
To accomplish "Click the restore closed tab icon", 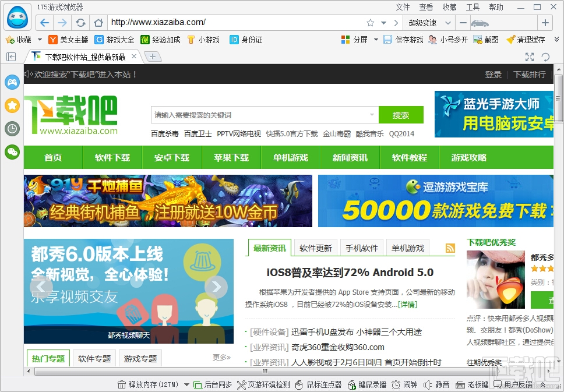I will point(546,57).
